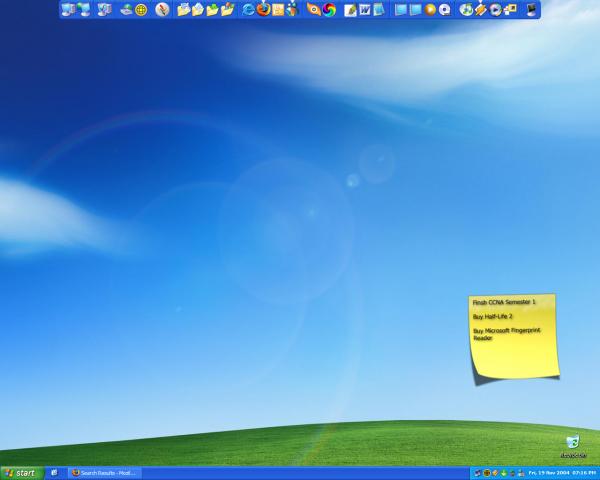
Task: Switch to Search Results Firefox taskbar button
Action: pyautogui.click(x=104, y=473)
